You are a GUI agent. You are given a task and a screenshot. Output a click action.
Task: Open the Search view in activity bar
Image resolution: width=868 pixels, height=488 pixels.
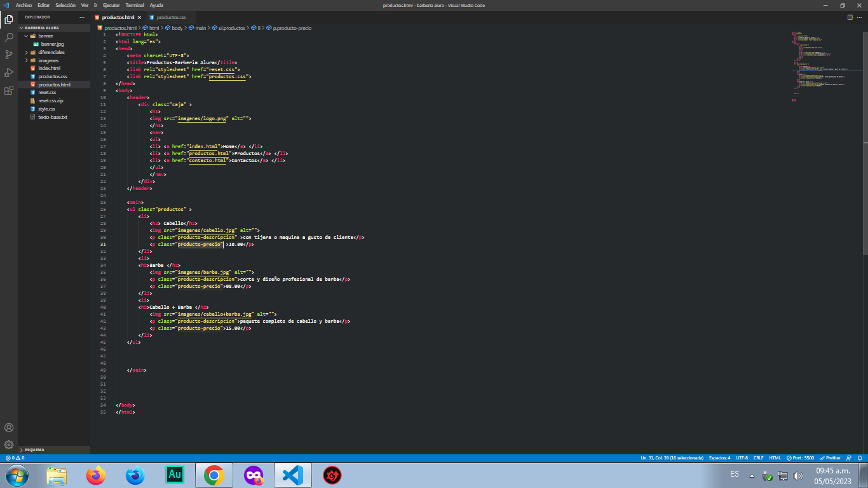9,37
